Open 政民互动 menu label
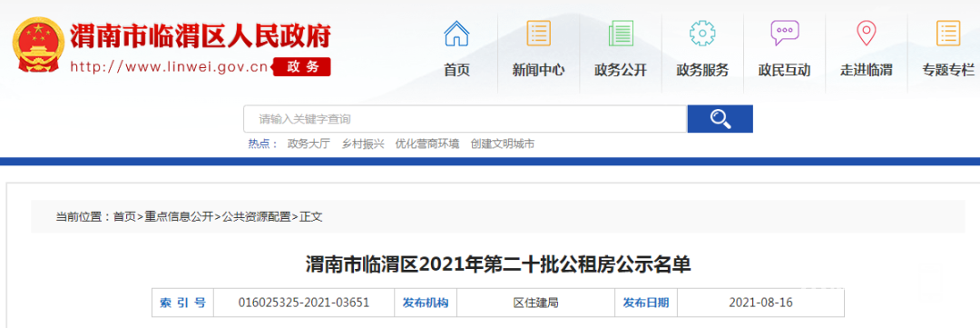 click(x=784, y=70)
